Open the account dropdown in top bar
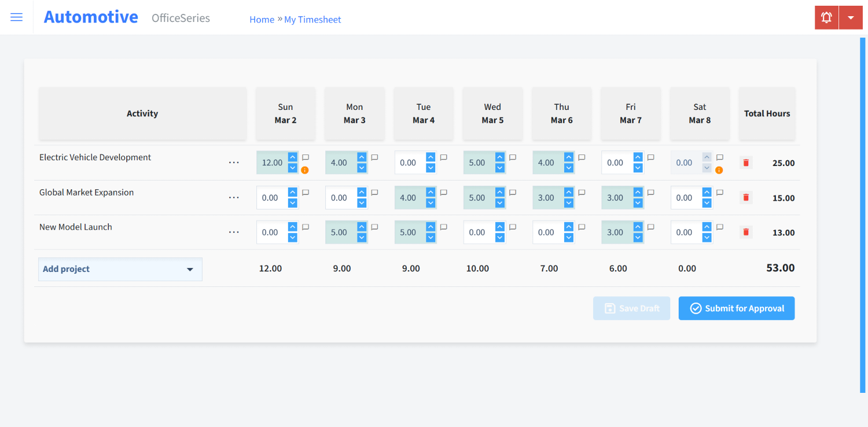868x427 pixels. [851, 17]
